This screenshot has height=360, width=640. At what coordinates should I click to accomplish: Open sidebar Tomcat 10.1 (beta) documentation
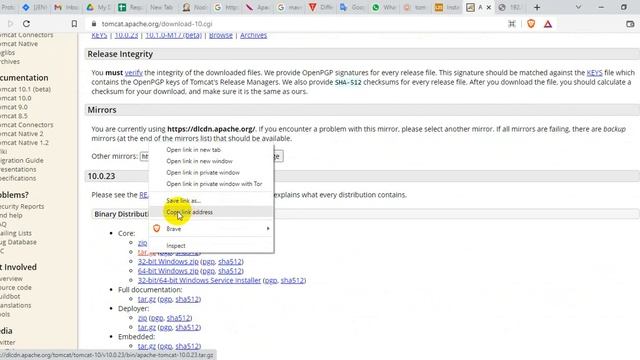[25, 89]
